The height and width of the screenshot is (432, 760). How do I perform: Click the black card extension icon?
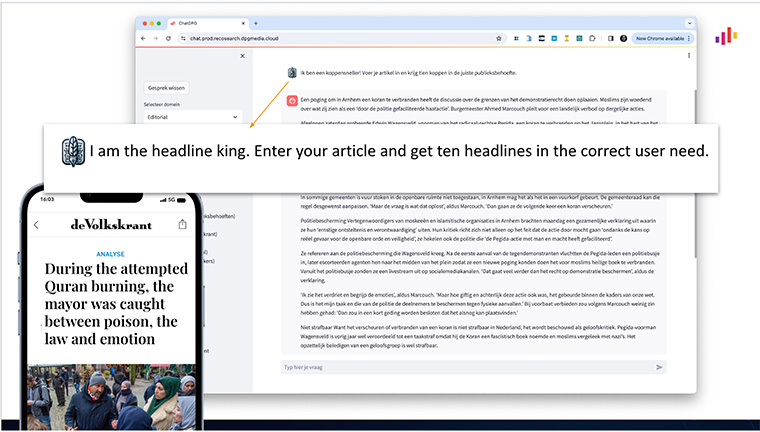[x=541, y=38]
